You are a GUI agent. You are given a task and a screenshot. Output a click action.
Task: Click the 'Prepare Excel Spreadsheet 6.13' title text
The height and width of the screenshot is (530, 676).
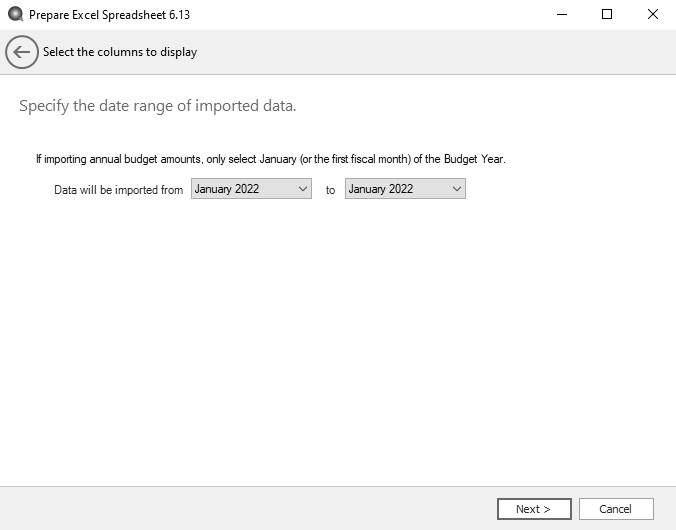tap(110, 15)
